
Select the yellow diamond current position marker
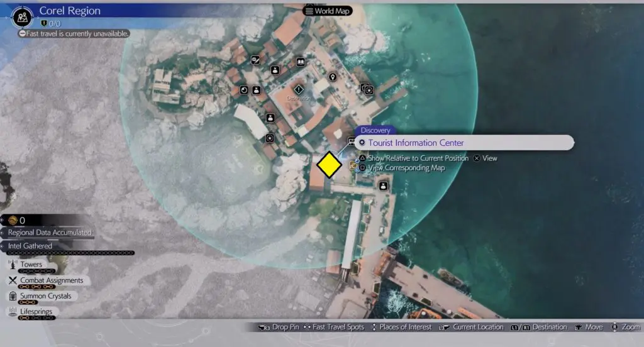pyautogui.click(x=329, y=166)
